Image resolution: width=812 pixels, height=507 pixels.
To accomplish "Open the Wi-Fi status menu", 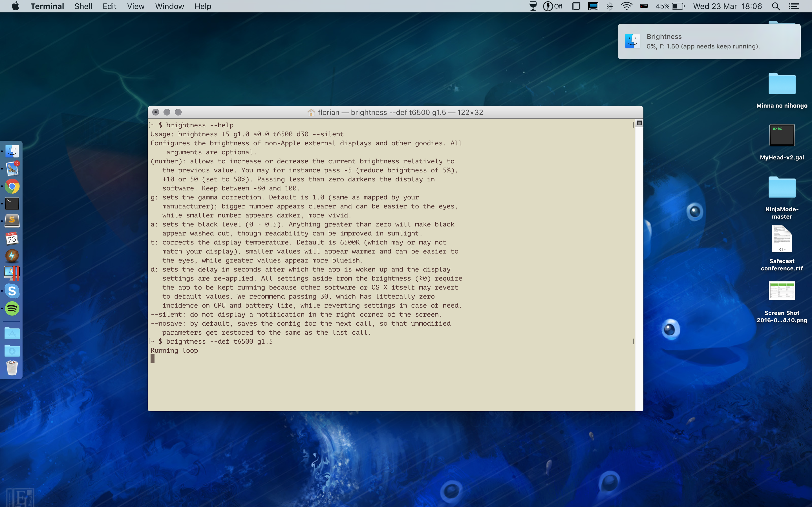I will click(x=626, y=6).
